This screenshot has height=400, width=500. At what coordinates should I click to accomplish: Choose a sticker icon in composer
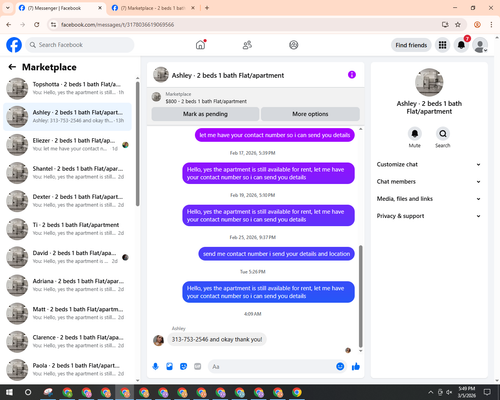click(x=183, y=367)
